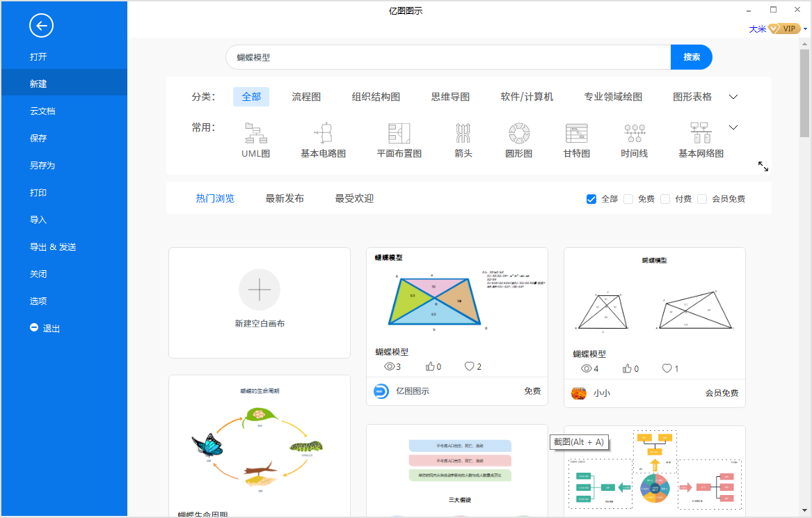Uncheck the 全部 filter checkbox
The image size is (812, 518).
point(591,199)
